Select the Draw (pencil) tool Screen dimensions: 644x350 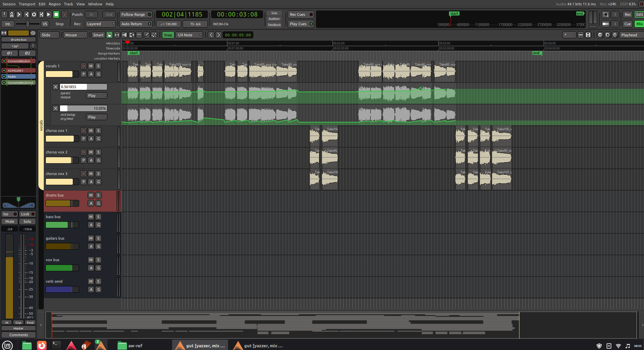pos(147,35)
